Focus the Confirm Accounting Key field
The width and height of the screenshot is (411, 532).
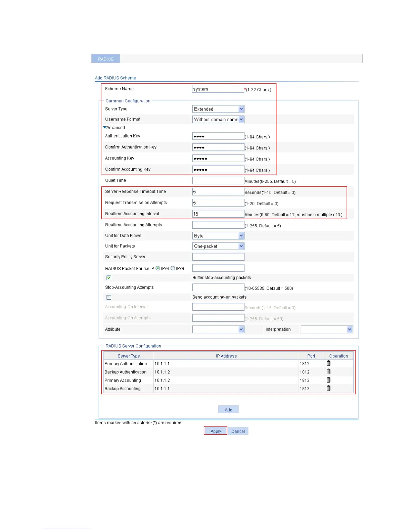click(218, 169)
